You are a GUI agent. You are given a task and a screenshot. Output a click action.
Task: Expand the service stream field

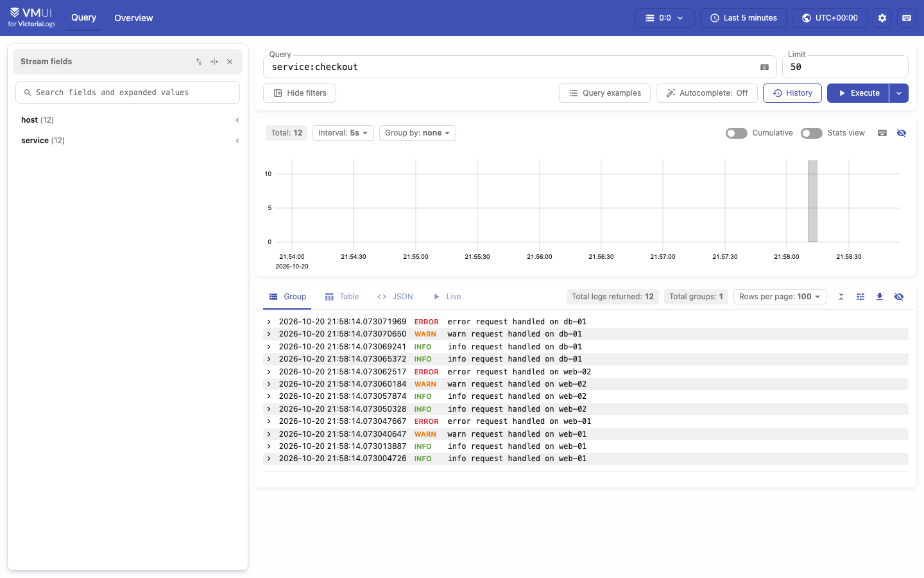pyautogui.click(x=128, y=141)
